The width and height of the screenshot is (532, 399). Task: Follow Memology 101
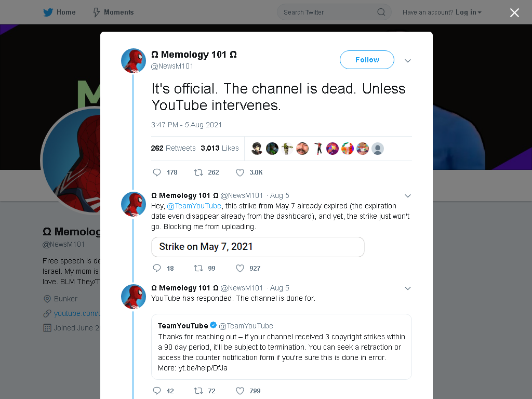coord(367,60)
